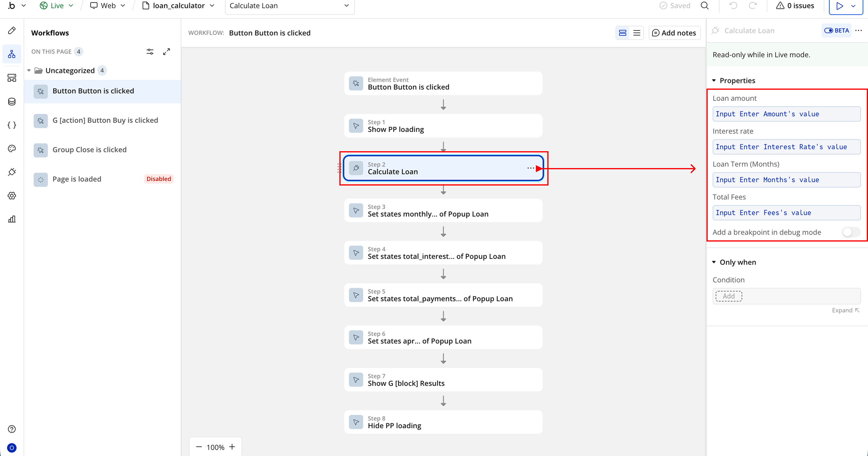Open the Plugins tab plug icon
This screenshot has width=868, height=456.
tap(12, 172)
